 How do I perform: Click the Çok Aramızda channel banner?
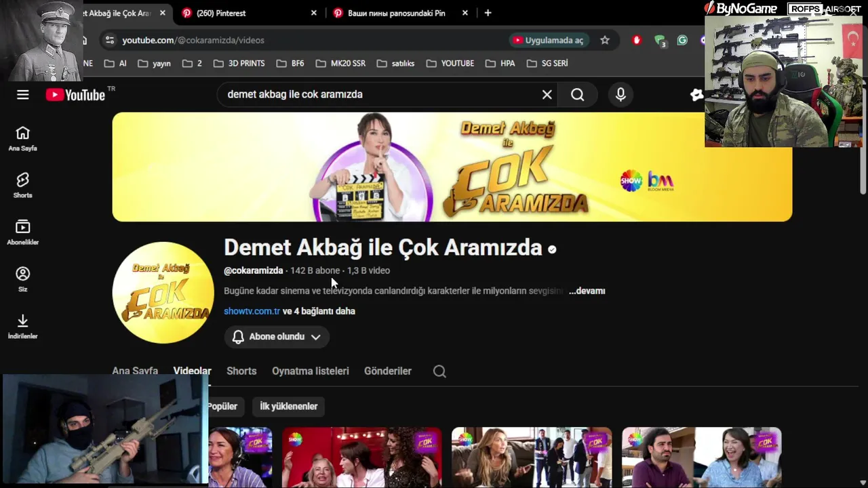click(x=452, y=167)
